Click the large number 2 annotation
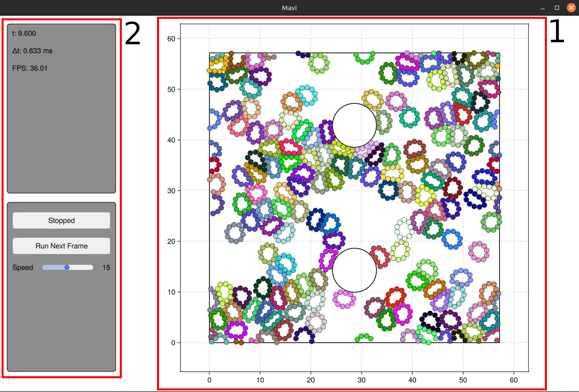This screenshot has height=392, width=579. click(133, 35)
